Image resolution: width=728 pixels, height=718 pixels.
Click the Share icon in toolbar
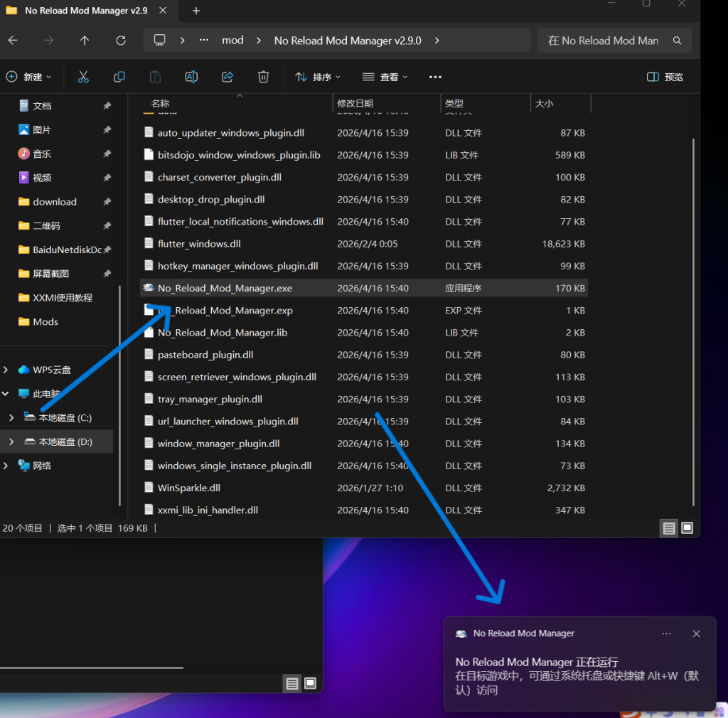pyautogui.click(x=227, y=77)
